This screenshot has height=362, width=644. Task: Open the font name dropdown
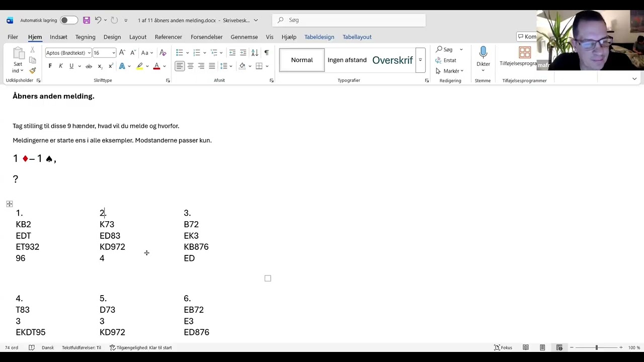tap(89, 53)
